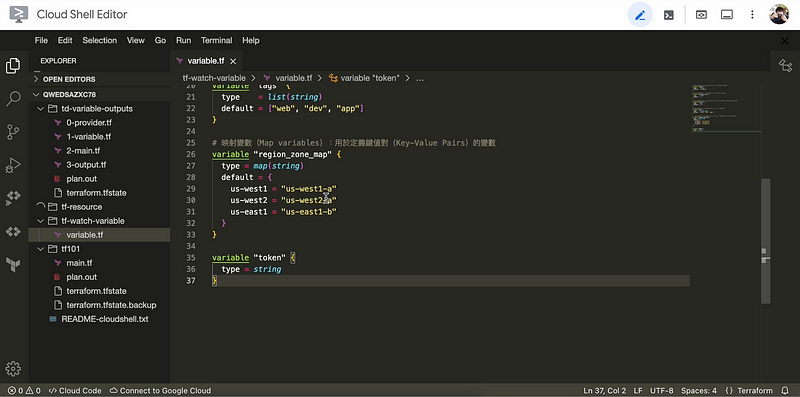Screen dimensions: 800x397
Task: Open web preview in Cloud Shell header
Action: [x=702, y=15]
